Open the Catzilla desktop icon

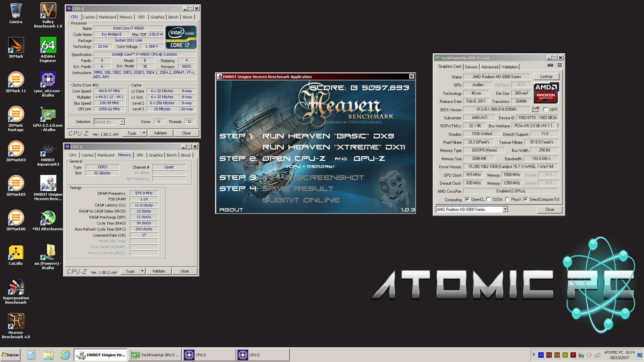tap(16, 255)
